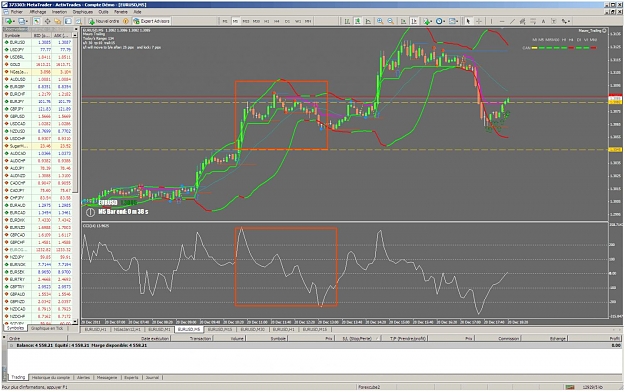Switch to Graphique en Tick tab
Screen dimensions: 625x392
47,328
